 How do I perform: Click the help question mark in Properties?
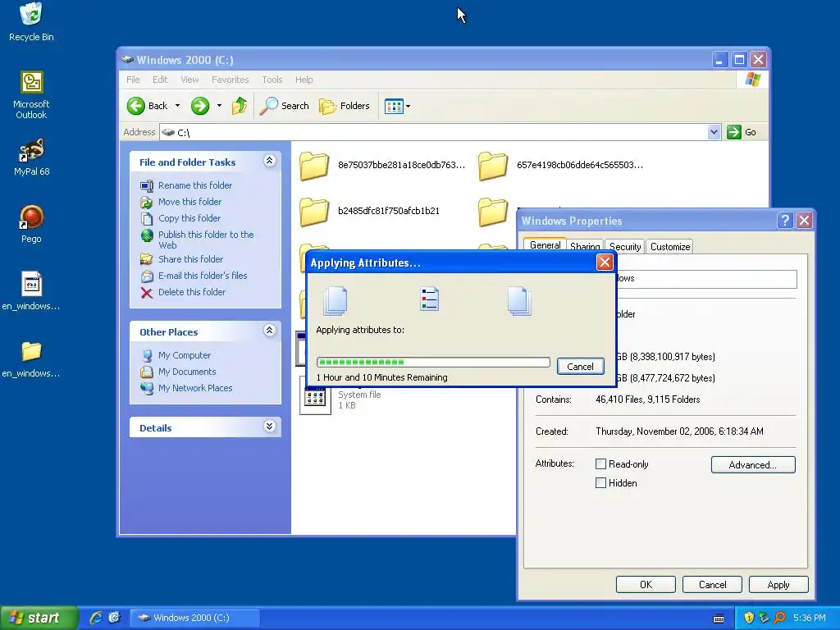pyautogui.click(x=785, y=220)
